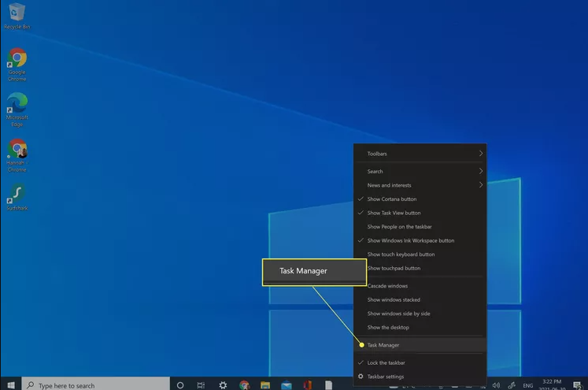Expand the Toolbars submenu
588x390 pixels.
point(420,154)
